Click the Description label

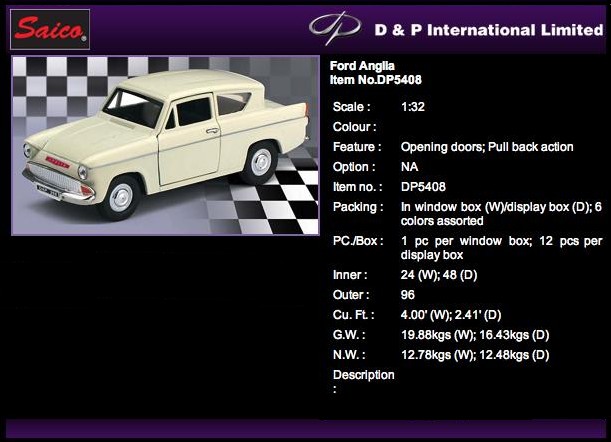[364, 375]
